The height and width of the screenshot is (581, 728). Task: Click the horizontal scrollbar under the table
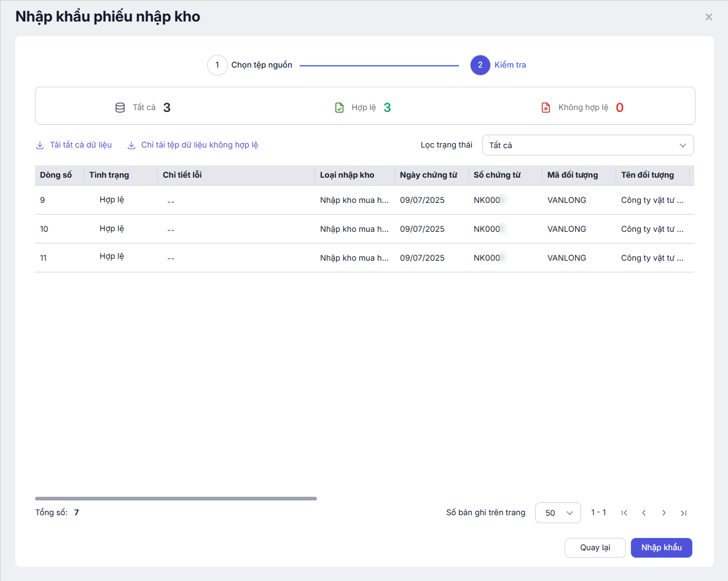click(x=176, y=499)
